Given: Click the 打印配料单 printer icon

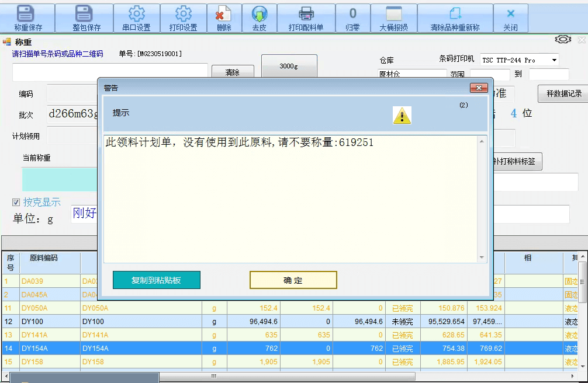Looking at the screenshot, I should [306, 14].
